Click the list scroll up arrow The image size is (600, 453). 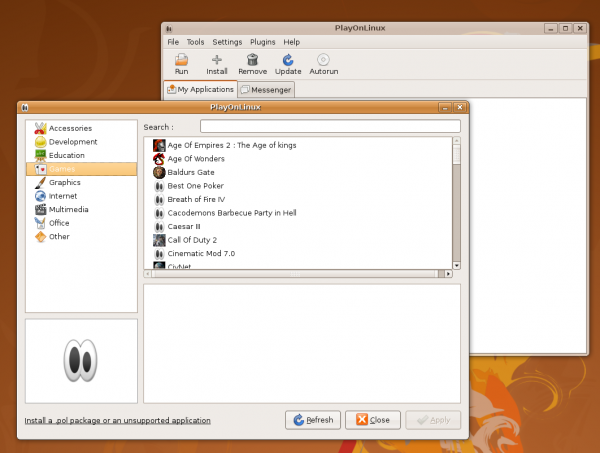tap(457, 141)
